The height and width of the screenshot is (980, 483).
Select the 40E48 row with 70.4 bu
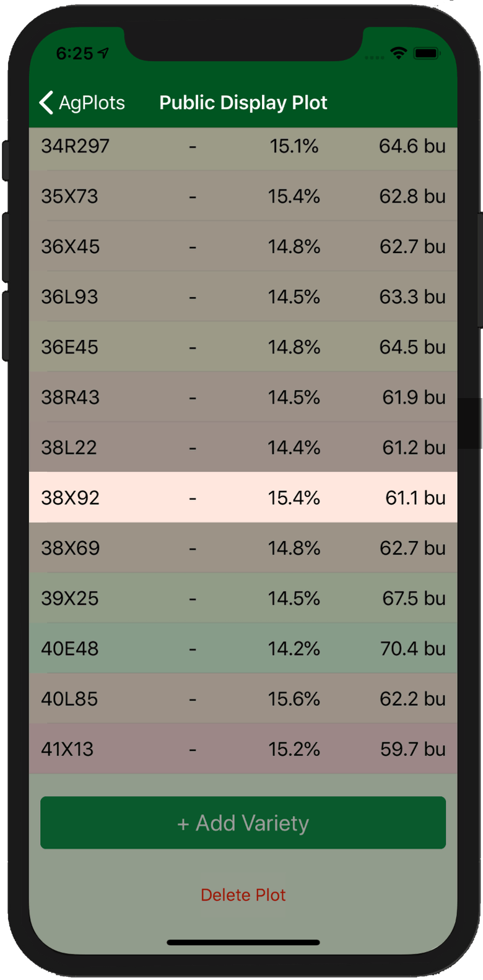(243, 648)
